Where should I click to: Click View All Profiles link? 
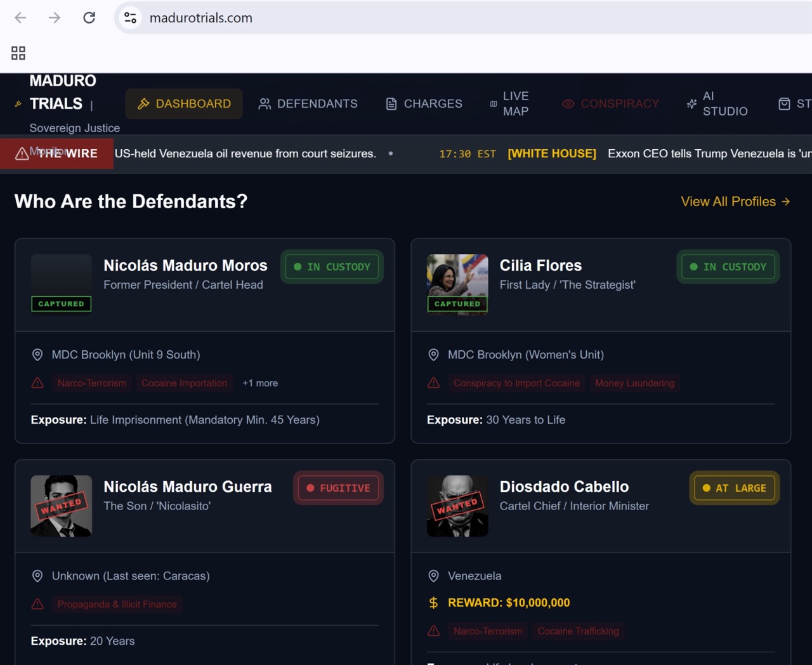[735, 202]
